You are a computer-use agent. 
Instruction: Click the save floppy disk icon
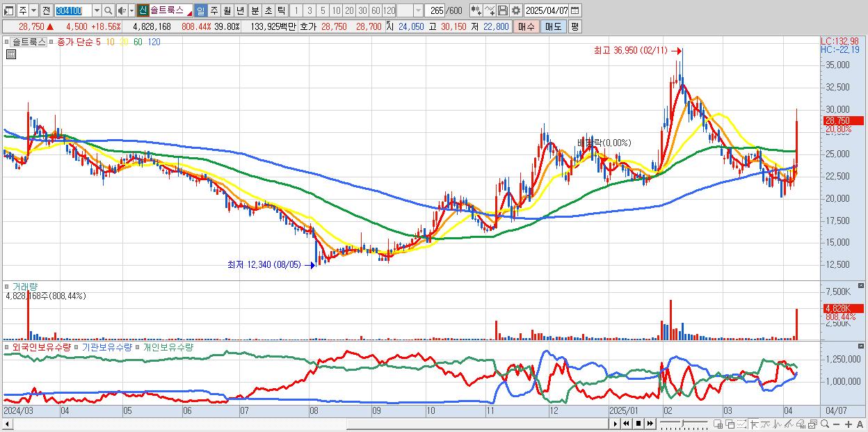click(502, 10)
